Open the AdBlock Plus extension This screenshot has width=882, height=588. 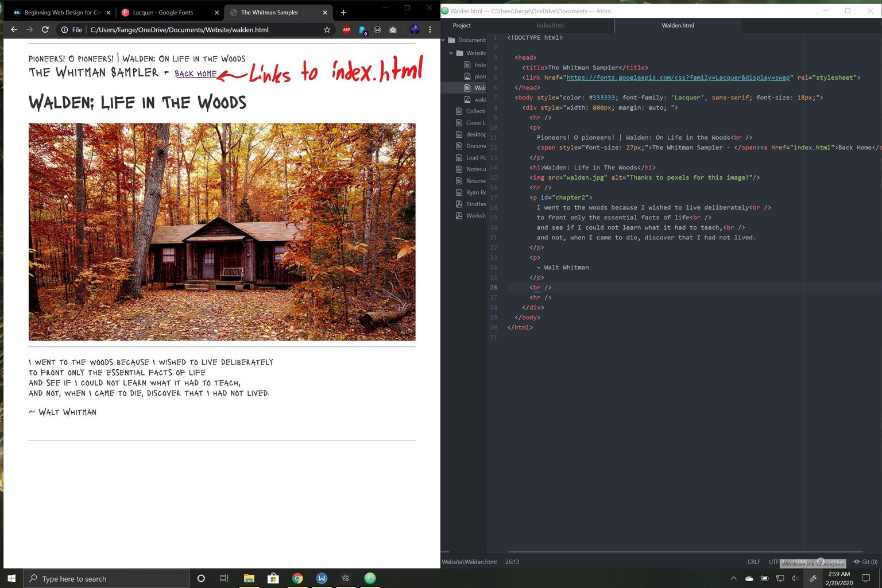point(346,30)
